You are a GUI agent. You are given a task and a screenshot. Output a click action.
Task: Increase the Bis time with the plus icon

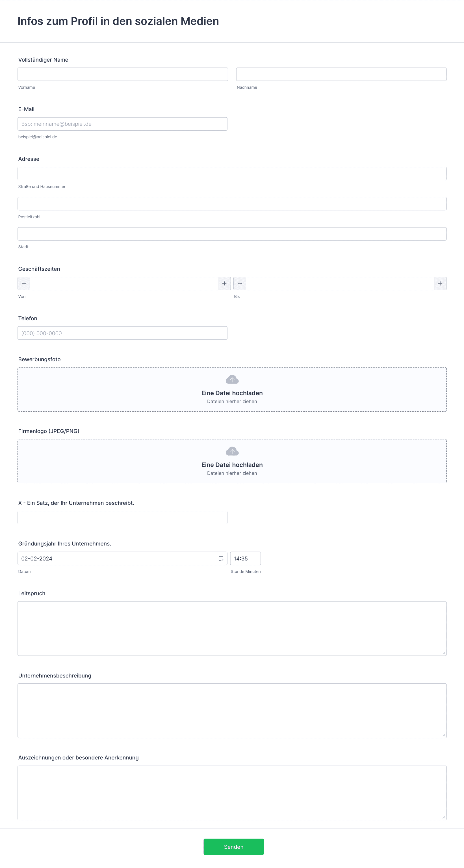[x=440, y=283]
